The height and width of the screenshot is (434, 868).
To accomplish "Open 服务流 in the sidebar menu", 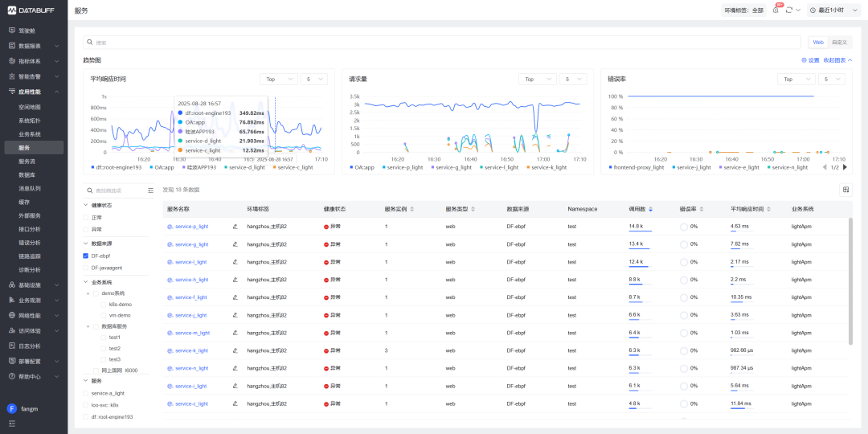I will pos(27,162).
